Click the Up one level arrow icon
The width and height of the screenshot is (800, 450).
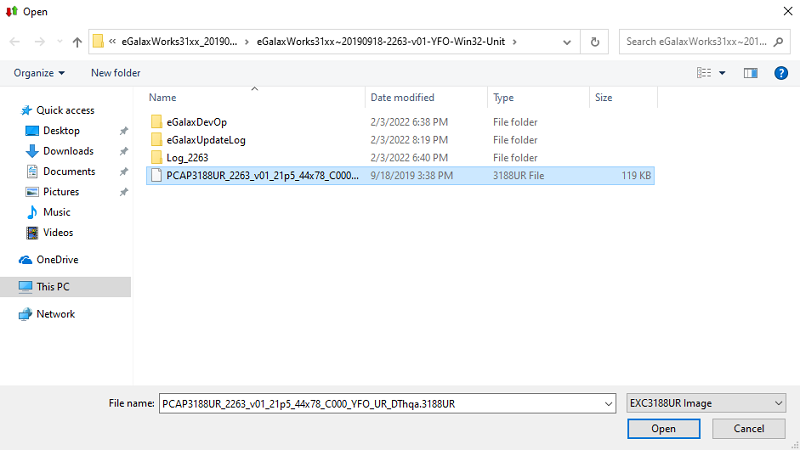(77, 42)
